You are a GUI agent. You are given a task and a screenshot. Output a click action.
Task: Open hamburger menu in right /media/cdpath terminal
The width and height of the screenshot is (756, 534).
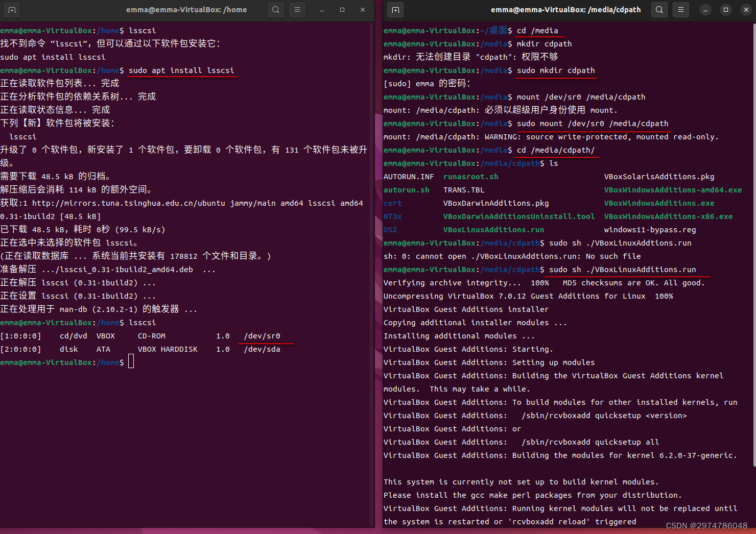click(x=681, y=10)
